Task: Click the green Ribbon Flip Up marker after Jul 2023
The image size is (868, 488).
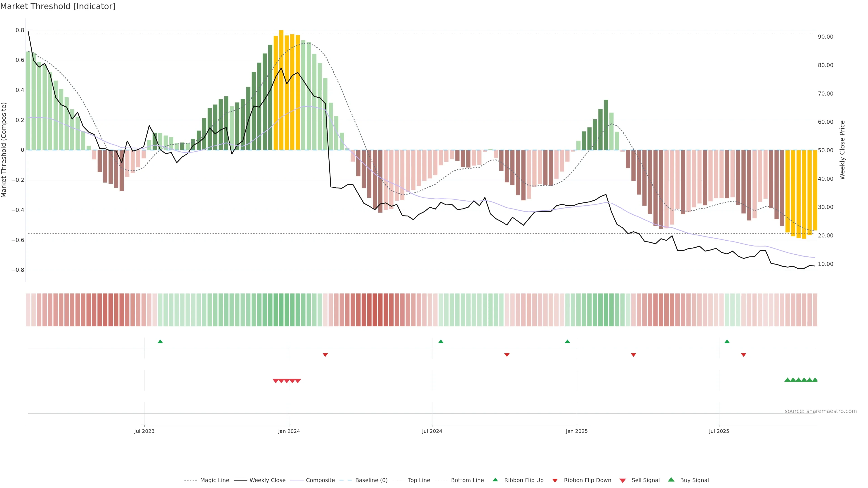Action: [160, 342]
